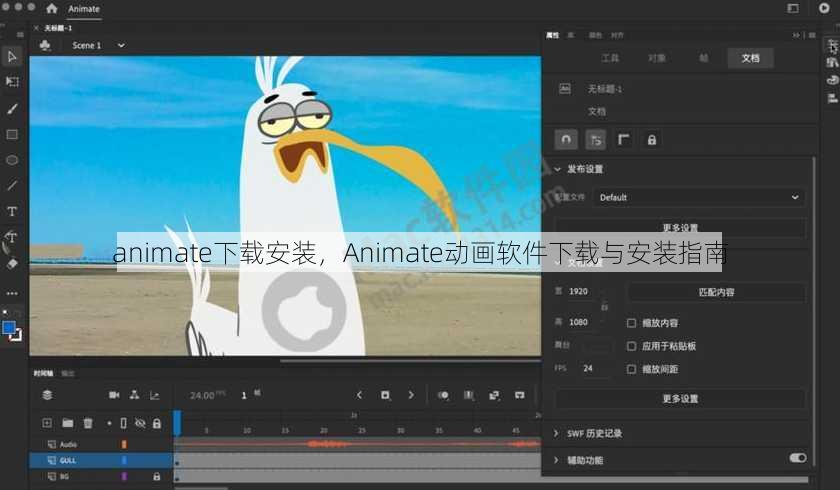The height and width of the screenshot is (490, 840).
Task: Enable the 应用于粘贴板 checkbox
Action: [x=632, y=346]
